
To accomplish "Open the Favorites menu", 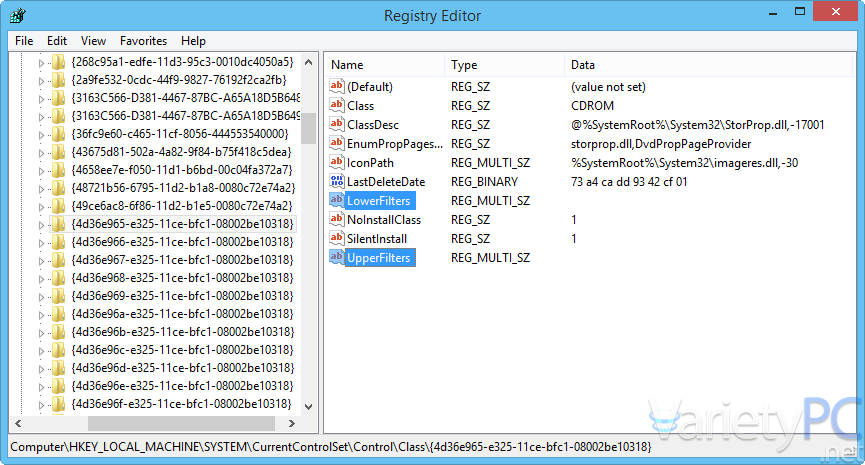I will tap(143, 41).
